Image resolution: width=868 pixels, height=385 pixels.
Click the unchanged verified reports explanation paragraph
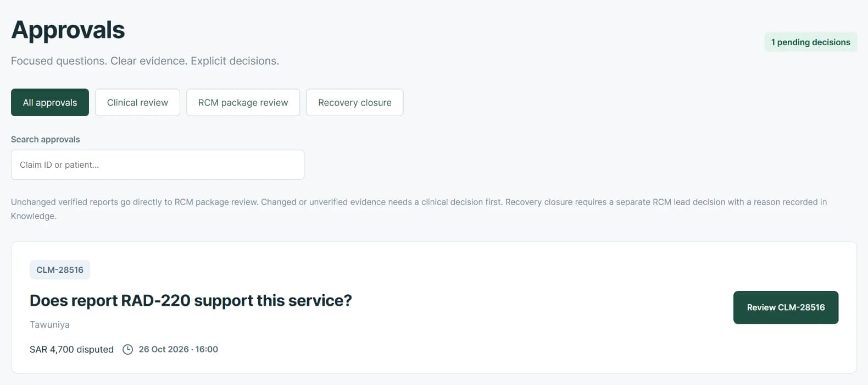pyautogui.click(x=419, y=209)
